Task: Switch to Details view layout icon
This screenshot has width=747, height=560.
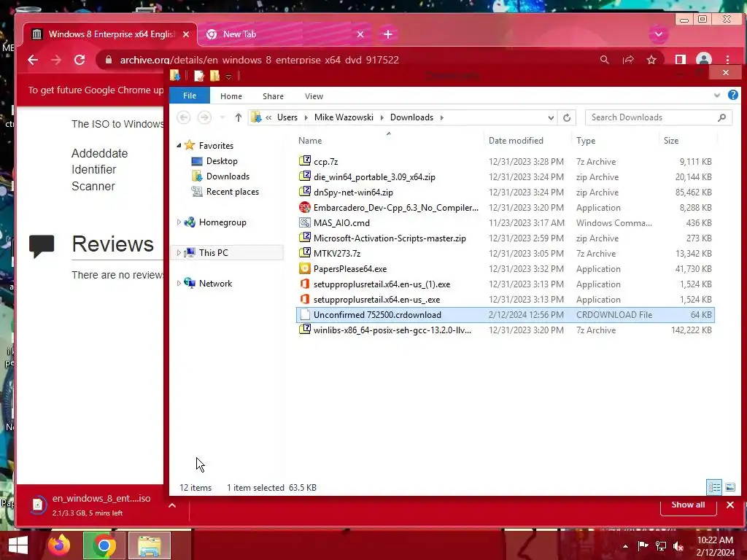Action: [x=714, y=487]
